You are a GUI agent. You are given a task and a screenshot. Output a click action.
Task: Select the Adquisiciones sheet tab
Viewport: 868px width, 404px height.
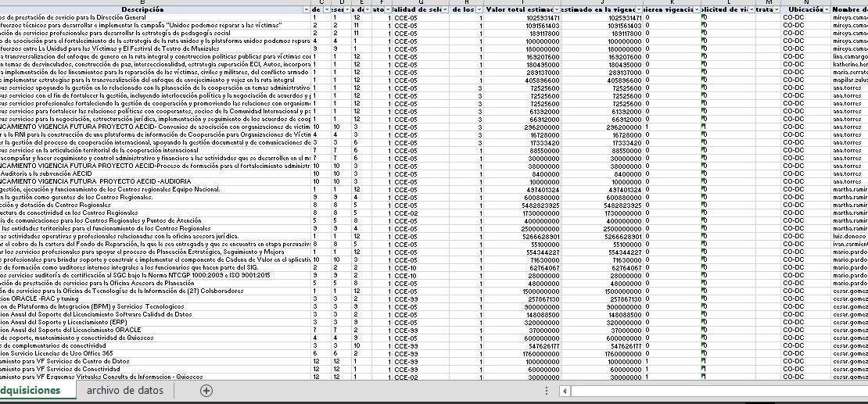(x=37, y=391)
